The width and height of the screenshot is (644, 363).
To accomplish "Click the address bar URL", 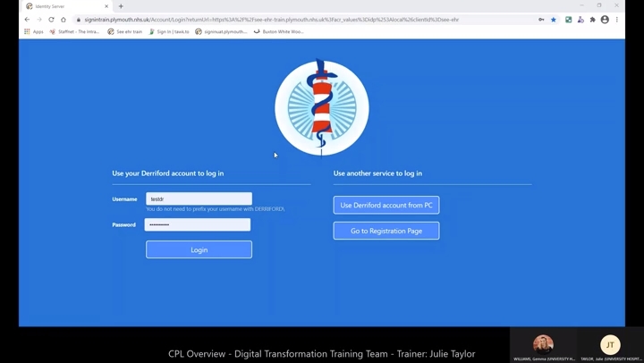I will [271, 20].
